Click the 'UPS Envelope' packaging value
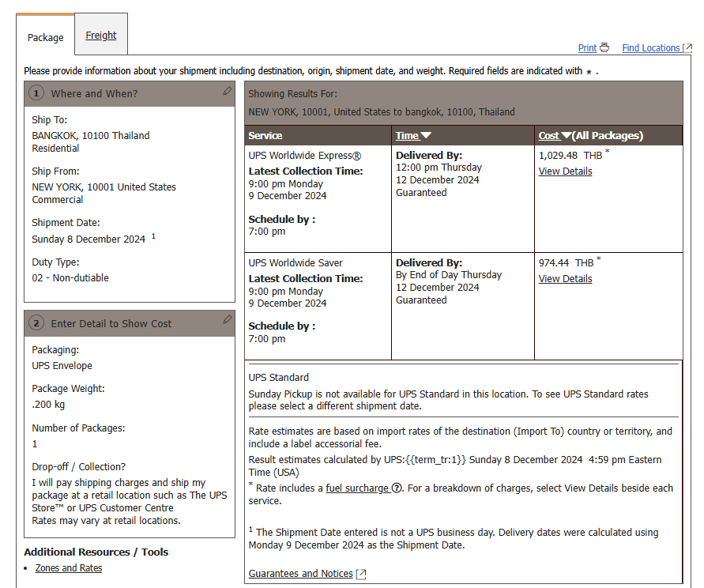704x588 pixels. (62, 366)
